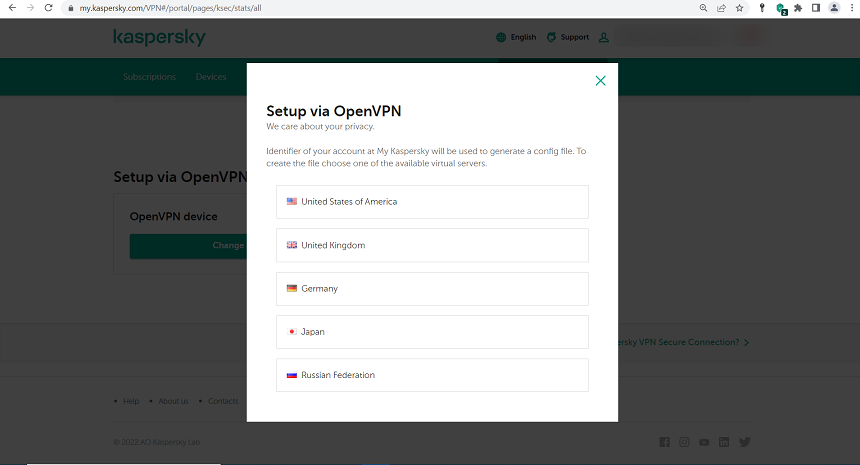This screenshot has height=465, width=860.
Task: Click the Support headset icon
Action: point(551,37)
